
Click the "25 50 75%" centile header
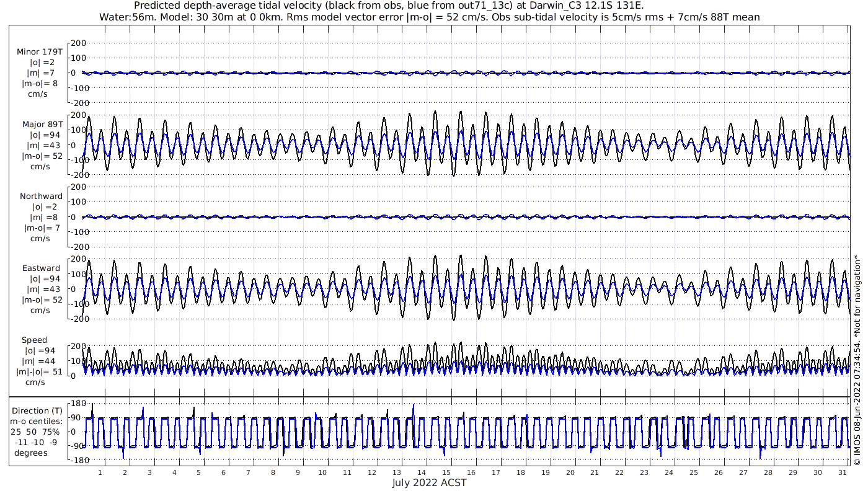point(35,432)
